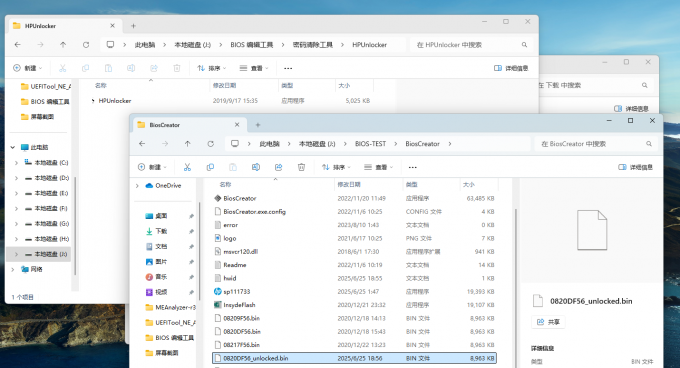
Task: Click the Copy icon in BiosCreator toolbar
Action: (210, 167)
